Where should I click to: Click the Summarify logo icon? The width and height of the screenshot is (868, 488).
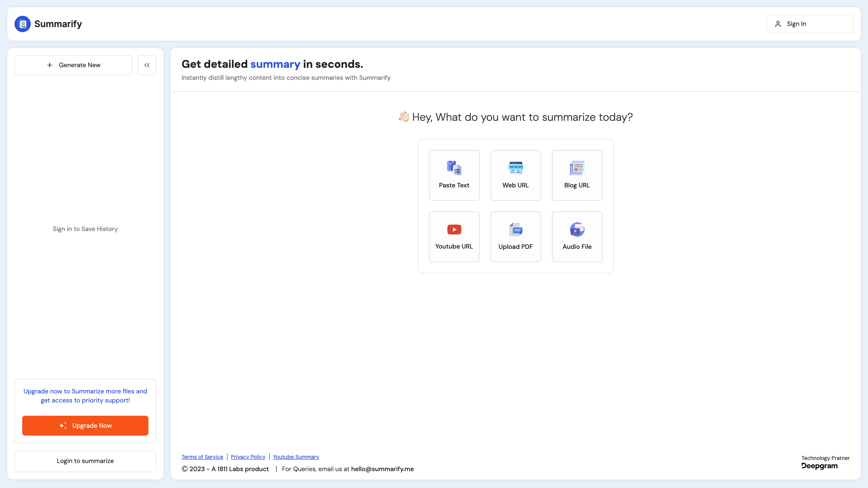click(x=23, y=24)
